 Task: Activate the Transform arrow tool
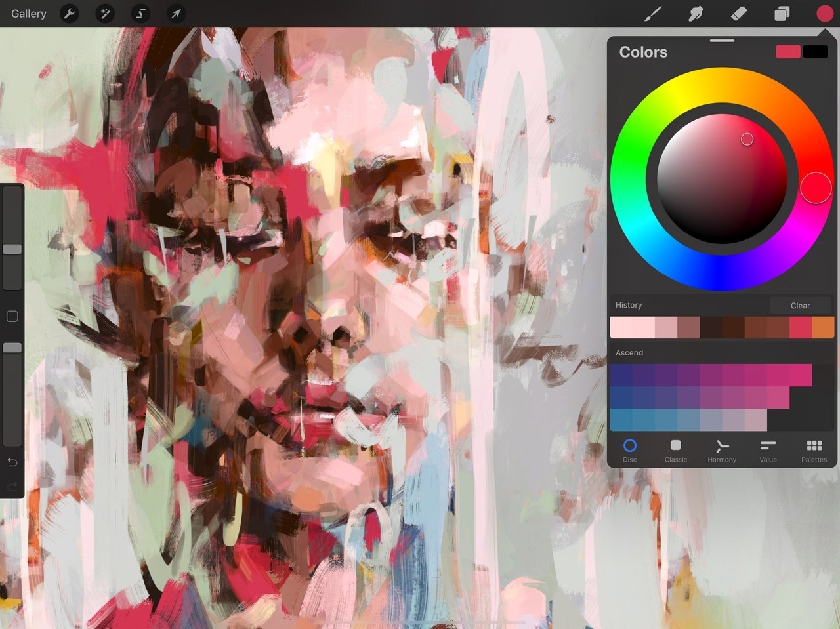(176, 14)
